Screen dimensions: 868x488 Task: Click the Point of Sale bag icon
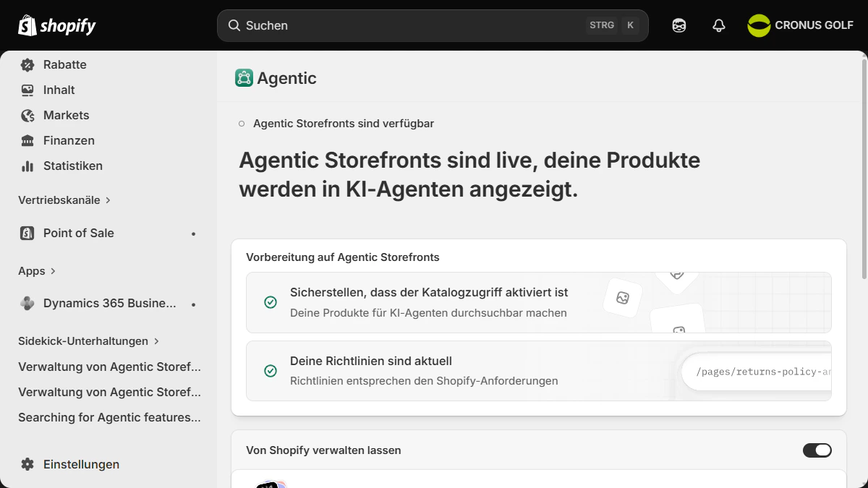pyautogui.click(x=27, y=234)
